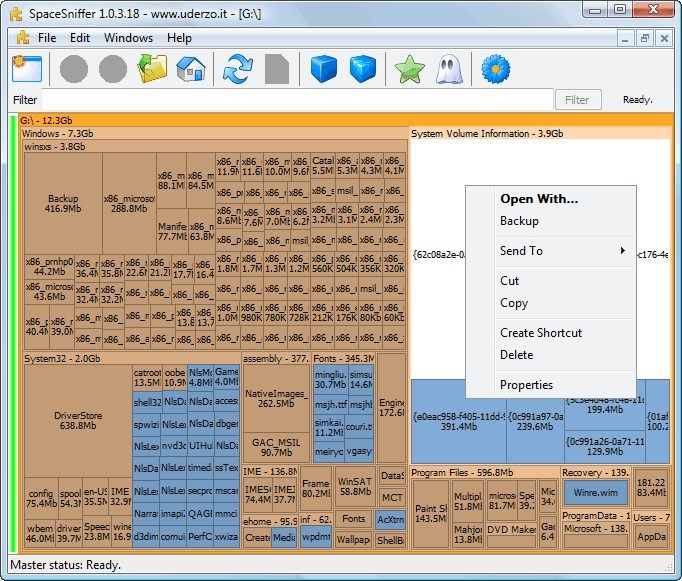Open the Edit menu
This screenshot has height=581, width=682.
click(x=80, y=38)
